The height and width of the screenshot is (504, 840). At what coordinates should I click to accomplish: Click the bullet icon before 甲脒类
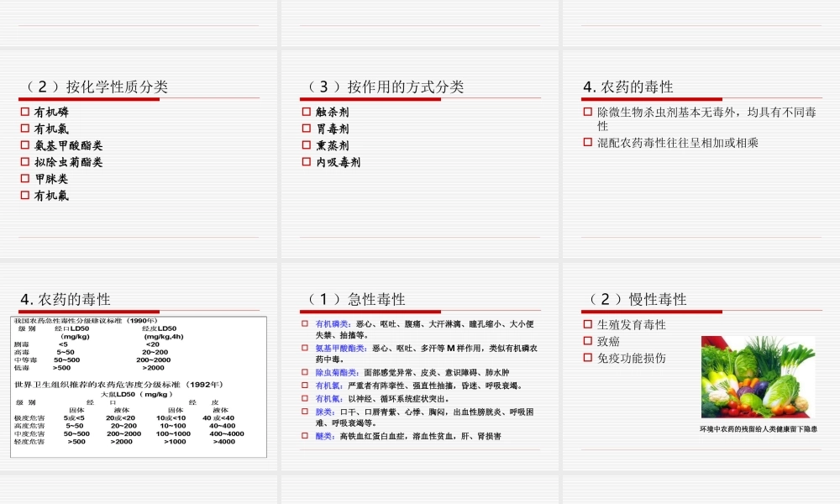click(x=24, y=178)
